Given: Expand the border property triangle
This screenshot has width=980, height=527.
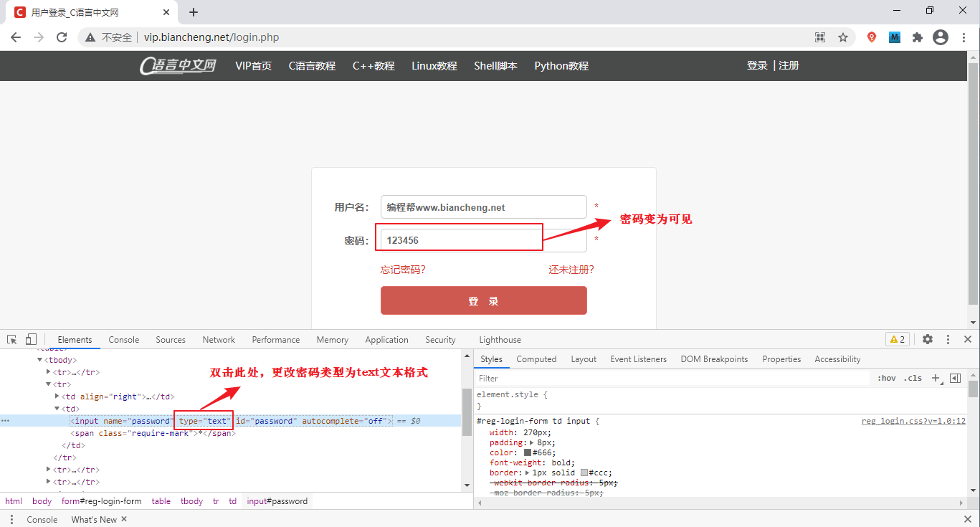Looking at the screenshot, I should click(x=528, y=473).
